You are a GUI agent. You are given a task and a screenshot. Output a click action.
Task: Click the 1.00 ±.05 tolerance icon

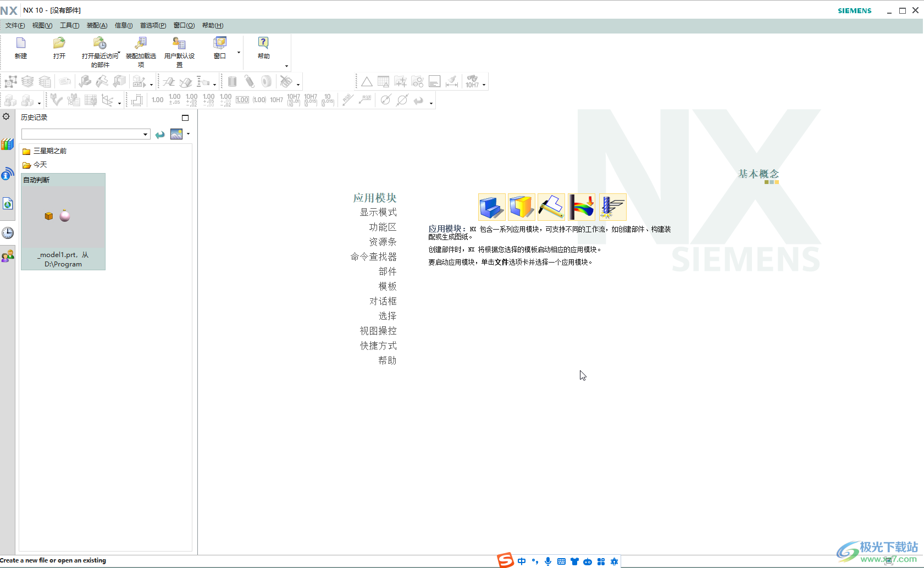coord(175,99)
